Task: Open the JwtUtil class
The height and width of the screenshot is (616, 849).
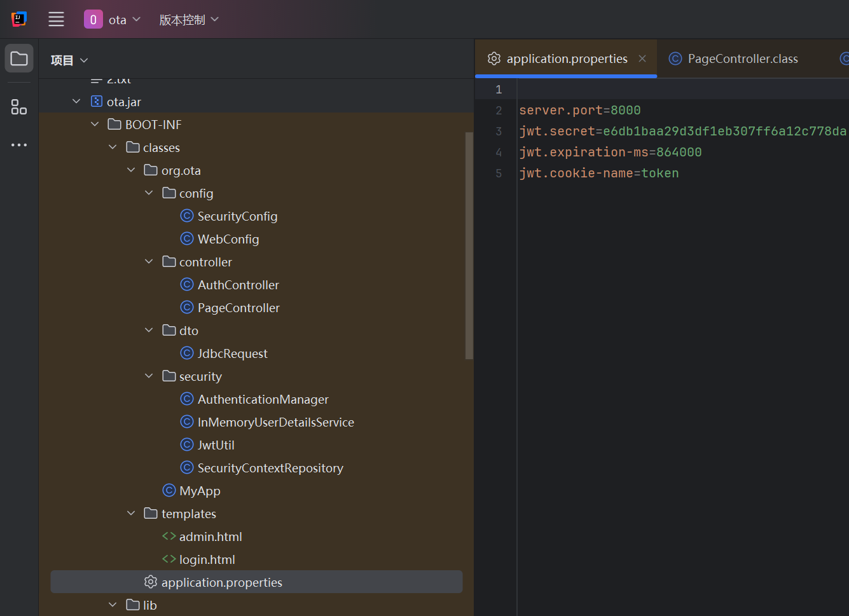Action: pyautogui.click(x=216, y=445)
